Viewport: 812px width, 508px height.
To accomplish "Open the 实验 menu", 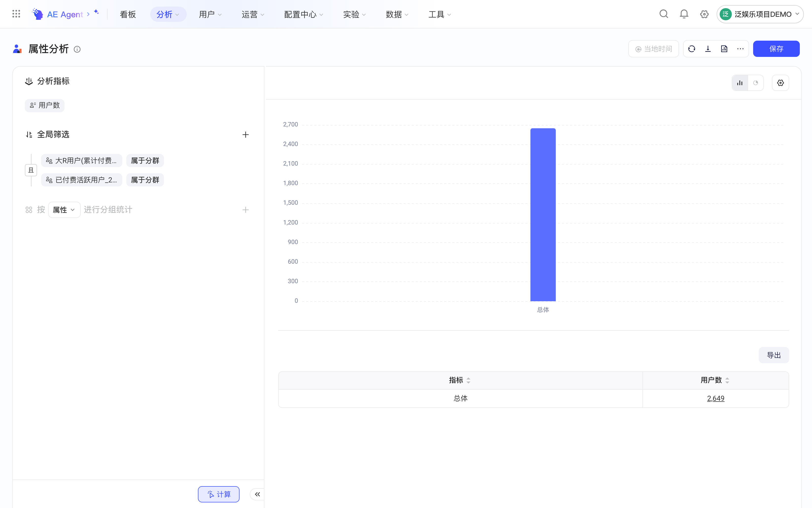I will coord(354,14).
